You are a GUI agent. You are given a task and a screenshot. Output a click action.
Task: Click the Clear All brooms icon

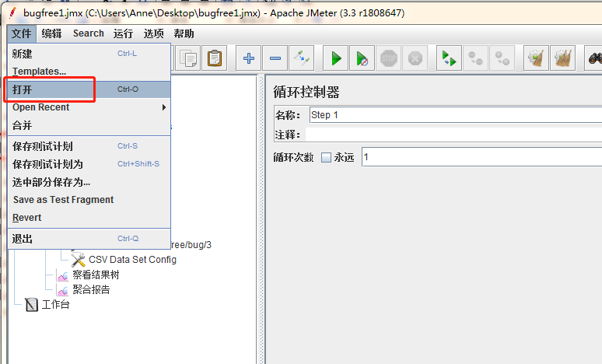coord(562,58)
